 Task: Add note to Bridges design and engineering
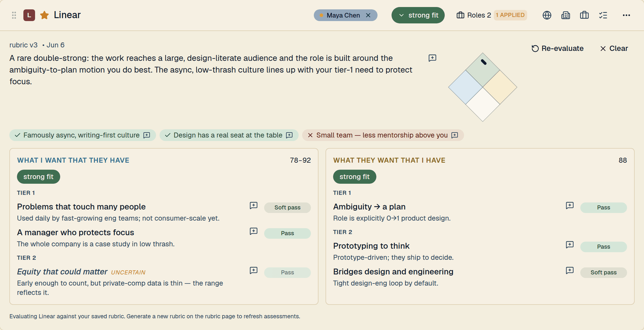[x=570, y=270]
